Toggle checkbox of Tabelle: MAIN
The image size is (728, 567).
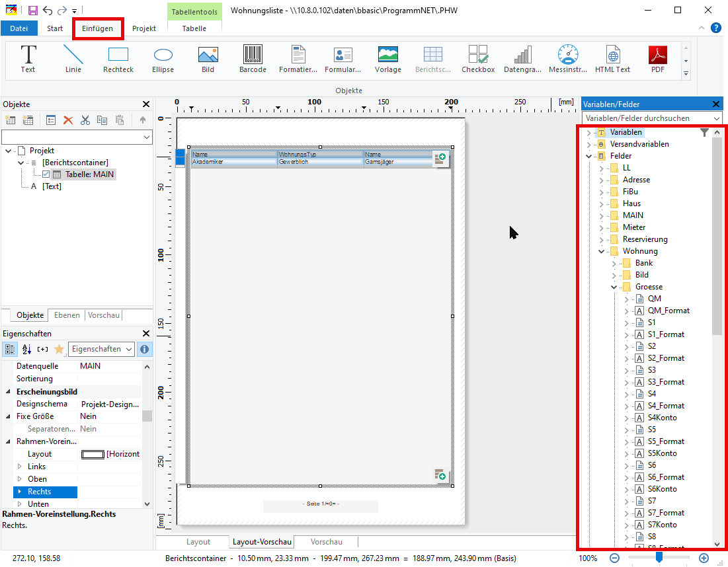[x=46, y=174]
